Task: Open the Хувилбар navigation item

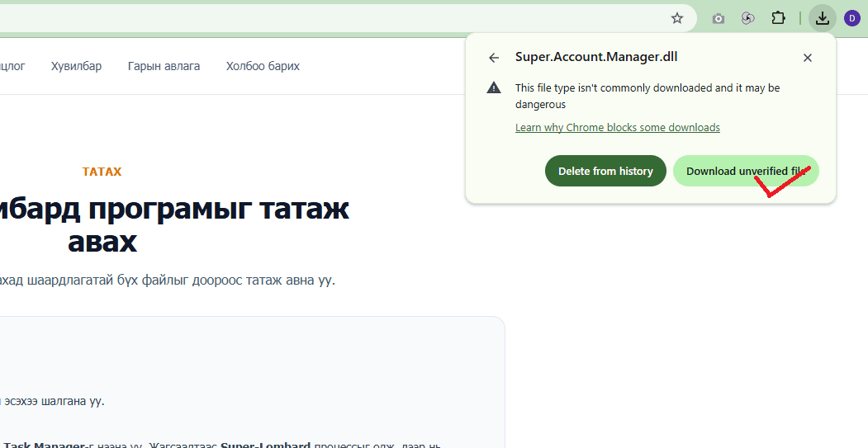Action: 76,66
